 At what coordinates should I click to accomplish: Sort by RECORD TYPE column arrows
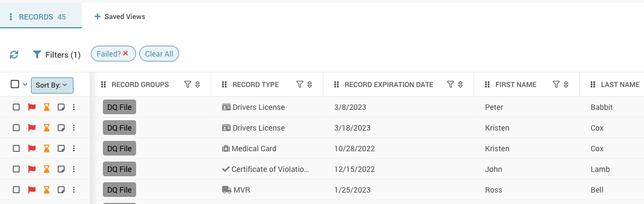click(x=310, y=84)
